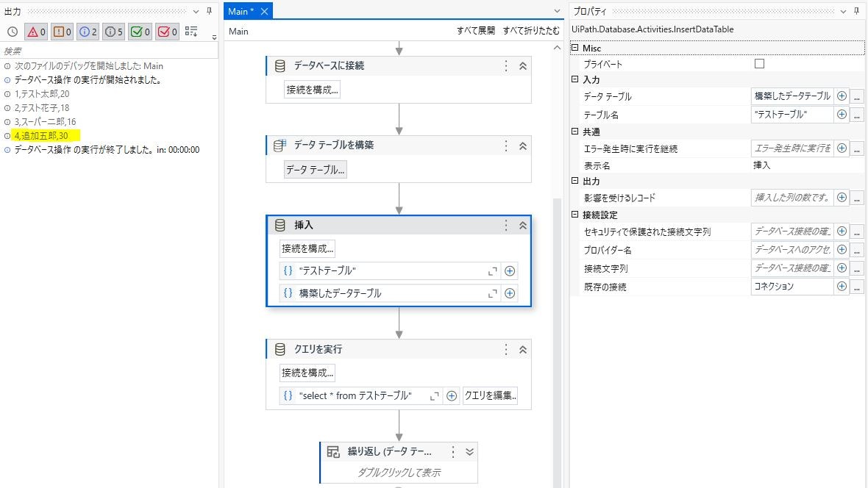Click the output panel search field
The image size is (868, 488).
[109, 51]
